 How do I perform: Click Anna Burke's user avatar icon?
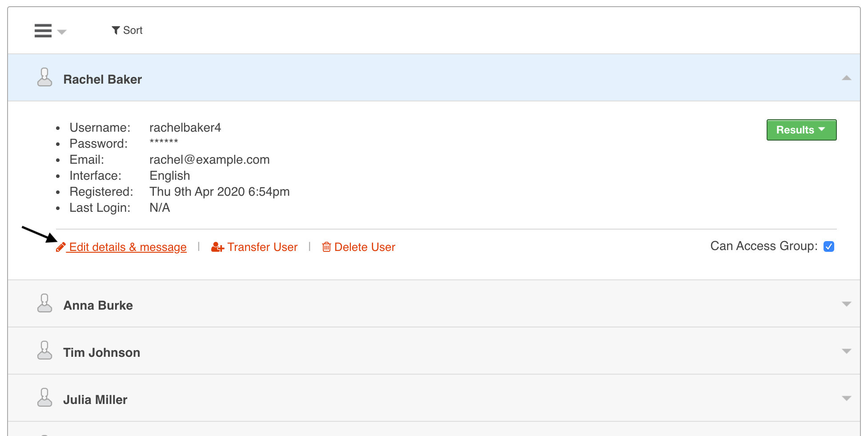[x=44, y=303]
